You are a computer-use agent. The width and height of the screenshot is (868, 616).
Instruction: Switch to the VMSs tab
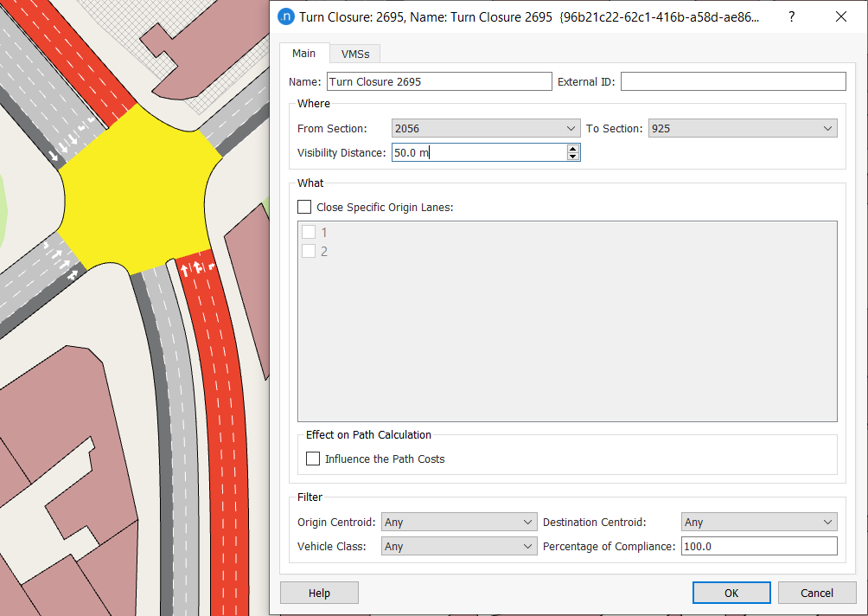[x=355, y=54]
